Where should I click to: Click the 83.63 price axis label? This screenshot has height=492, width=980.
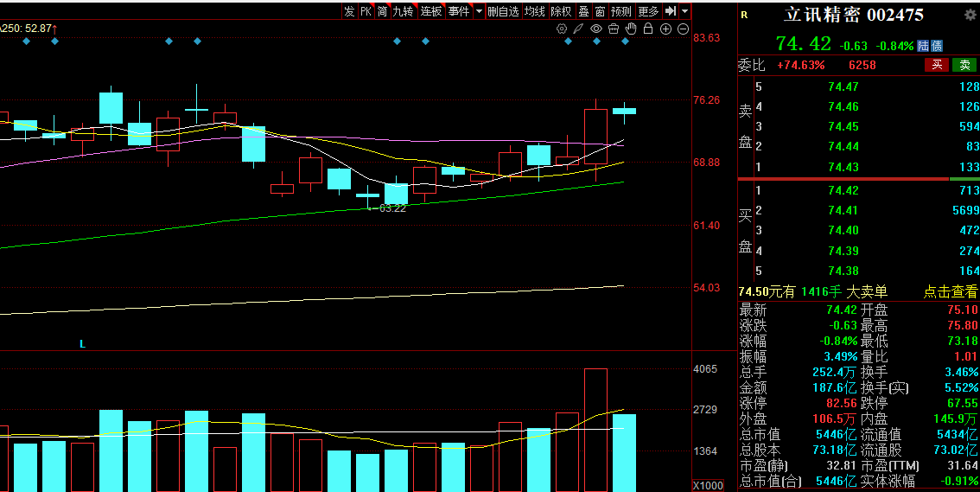706,37
